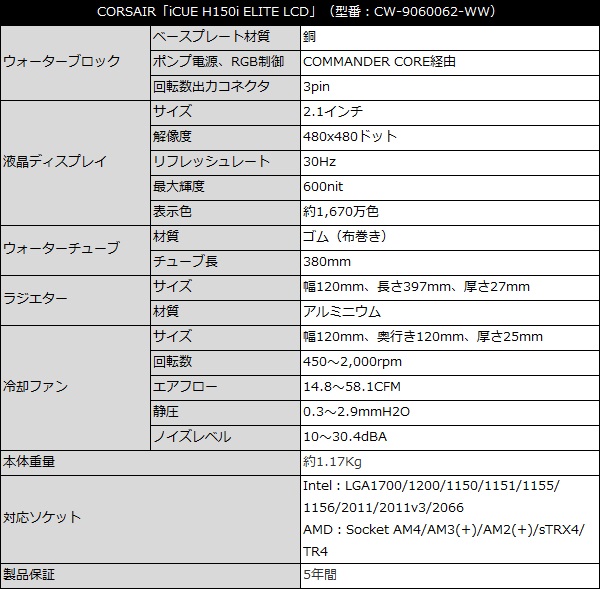600x589 pixels.
Task: Select the 幅120mm、長さ397mm、厚さ27mm value
Action: coord(416,286)
